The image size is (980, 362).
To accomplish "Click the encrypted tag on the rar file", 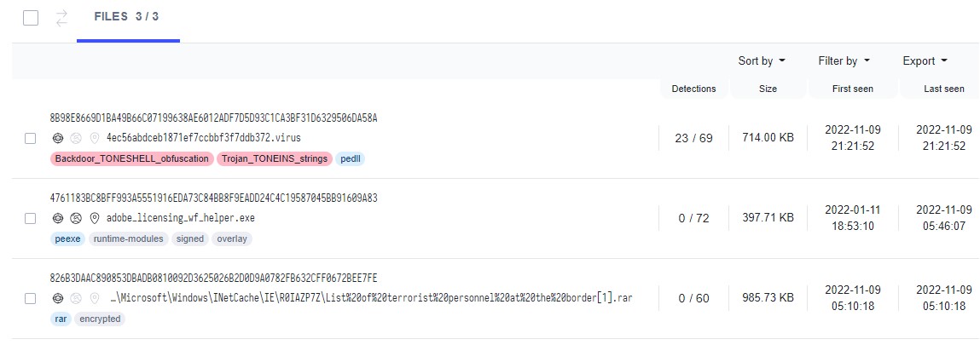I will point(101,319).
